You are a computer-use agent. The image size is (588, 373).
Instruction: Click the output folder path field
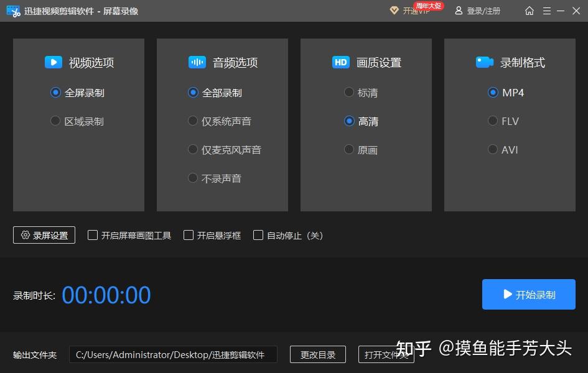click(x=173, y=354)
